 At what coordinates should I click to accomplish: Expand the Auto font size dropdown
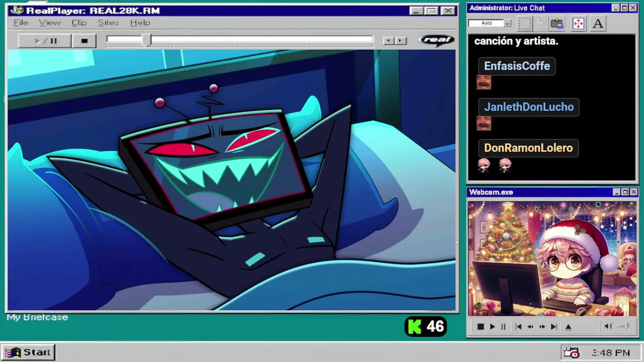[507, 23]
